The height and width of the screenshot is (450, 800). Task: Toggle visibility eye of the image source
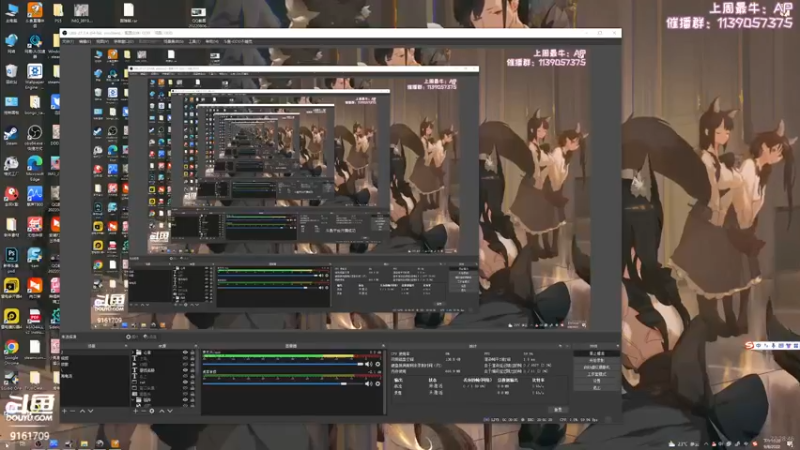point(185,394)
